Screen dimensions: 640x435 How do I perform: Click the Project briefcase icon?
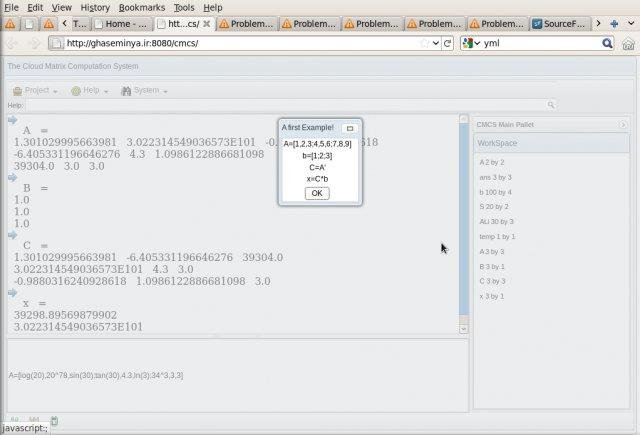17,91
